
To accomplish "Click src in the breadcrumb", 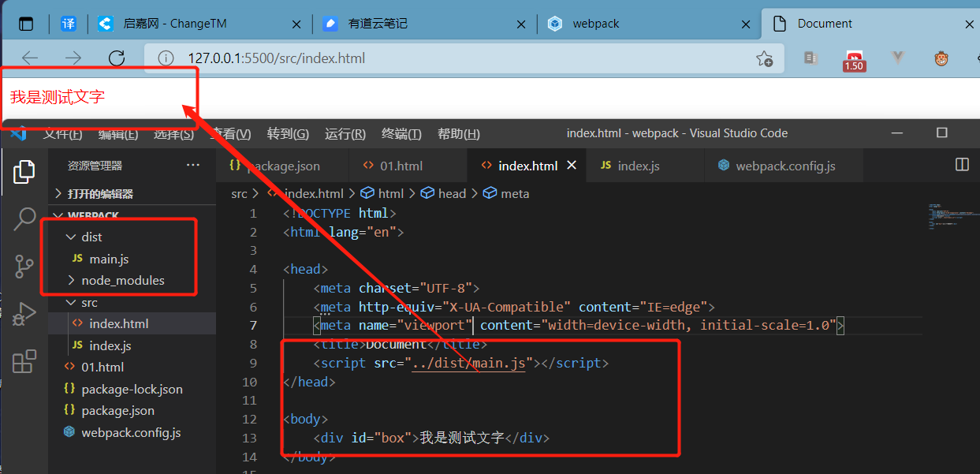I will [239, 193].
